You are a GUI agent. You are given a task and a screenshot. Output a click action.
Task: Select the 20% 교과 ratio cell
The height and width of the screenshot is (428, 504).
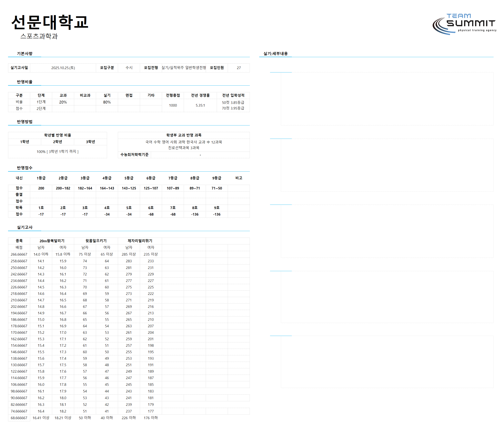tap(63, 102)
